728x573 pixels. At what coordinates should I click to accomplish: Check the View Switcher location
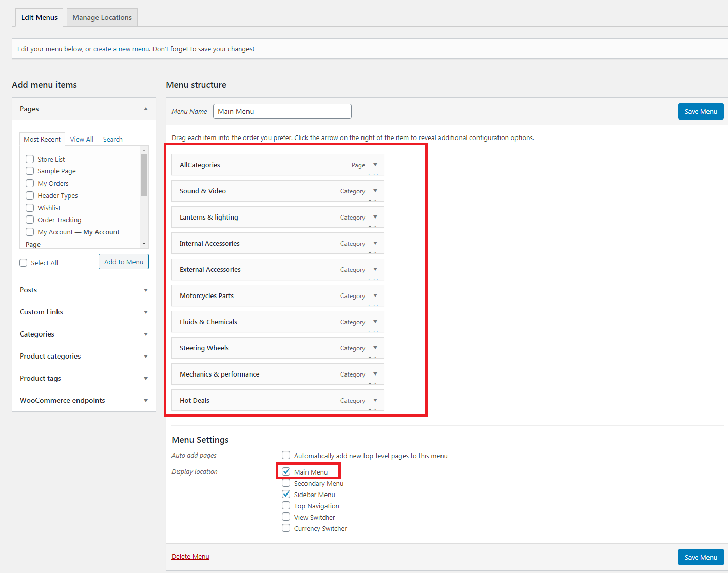(x=286, y=517)
